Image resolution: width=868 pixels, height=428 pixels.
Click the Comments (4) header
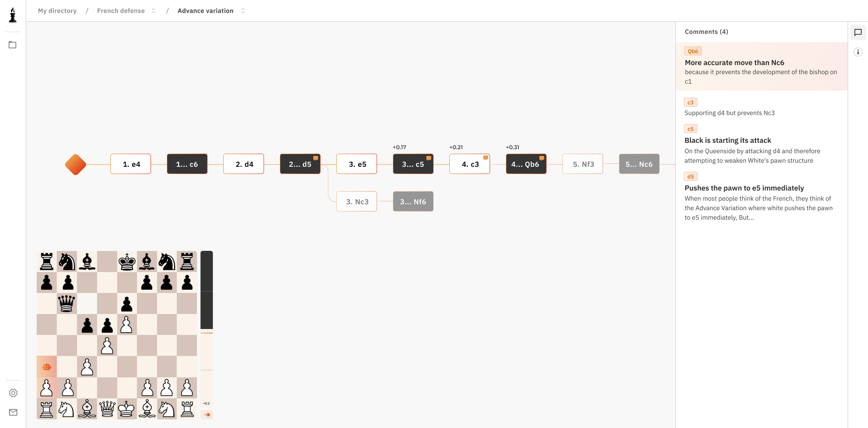(x=706, y=32)
